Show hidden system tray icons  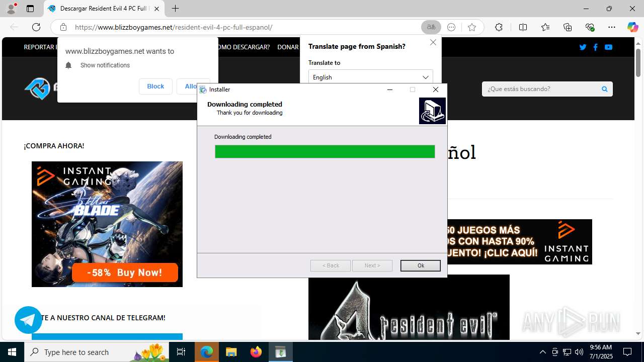point(542,352)
